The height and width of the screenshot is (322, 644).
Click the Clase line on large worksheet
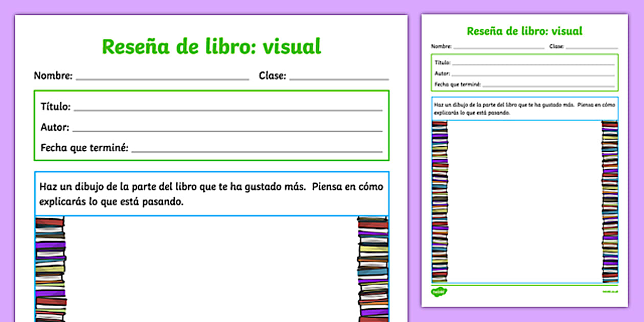[x=339, y=77]
